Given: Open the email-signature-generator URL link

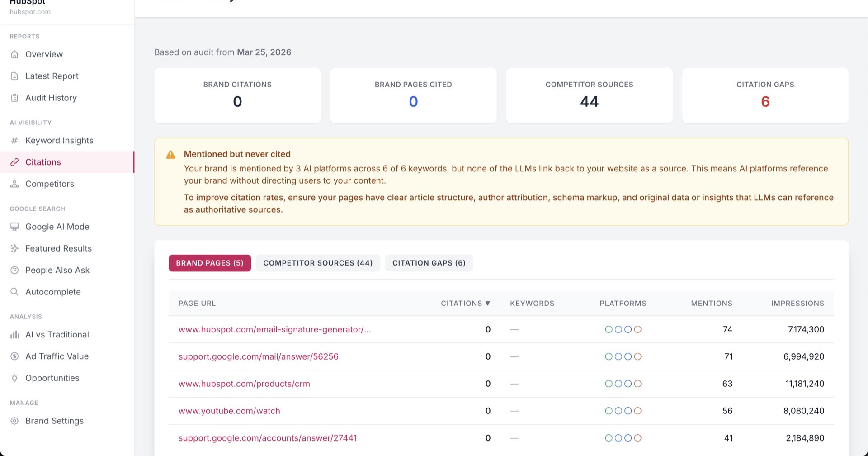Looking at the screenshot, I should [x=275, y=329].
